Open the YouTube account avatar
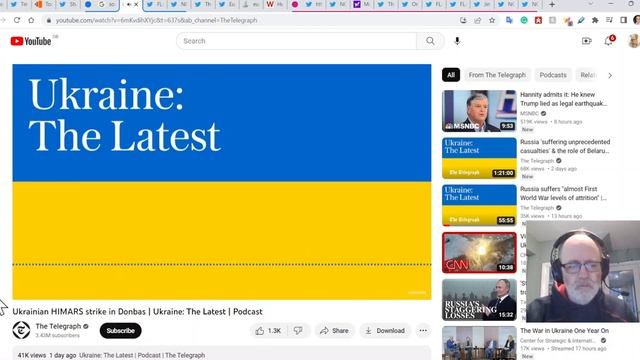Screen dimensions: 640x360 pyautogui.click(x=634, y=41)
